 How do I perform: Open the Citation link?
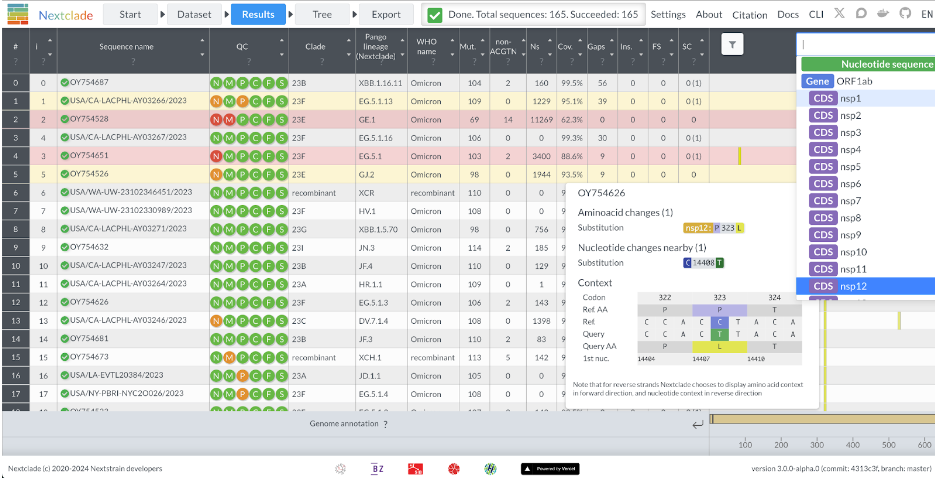click(749, 14)
